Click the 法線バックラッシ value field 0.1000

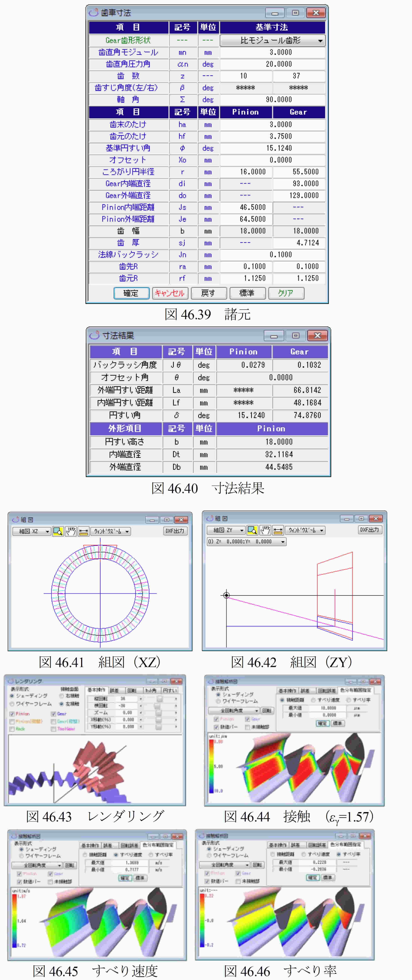[272, 254]
